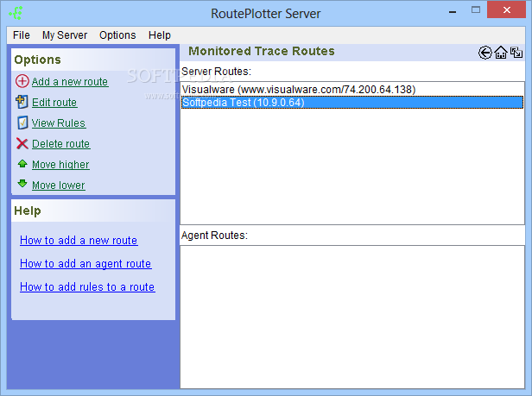Open the File menu

click(x=22, y=35)
